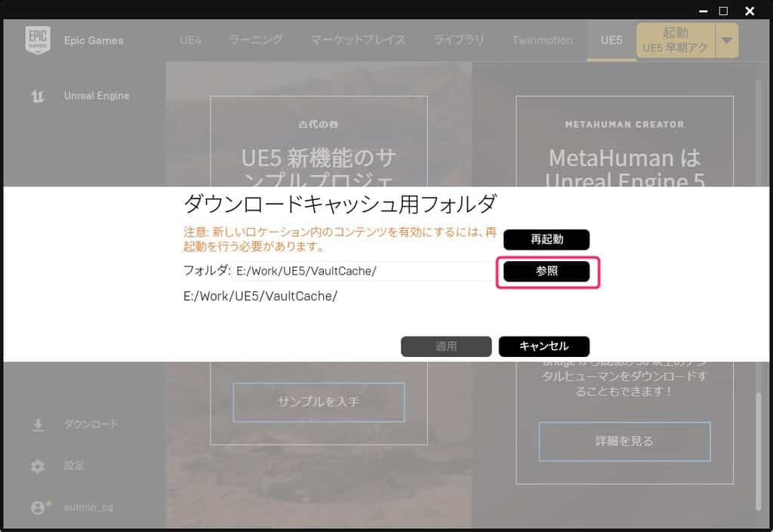Maximize the launcher window

tap(723, 11)
